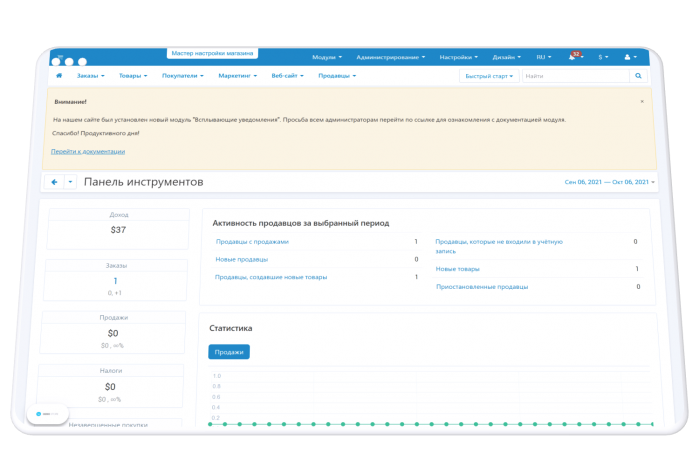This screenshot has width=700, height=466.
Task: Open the user account menu icon
Action: point(630,57)
